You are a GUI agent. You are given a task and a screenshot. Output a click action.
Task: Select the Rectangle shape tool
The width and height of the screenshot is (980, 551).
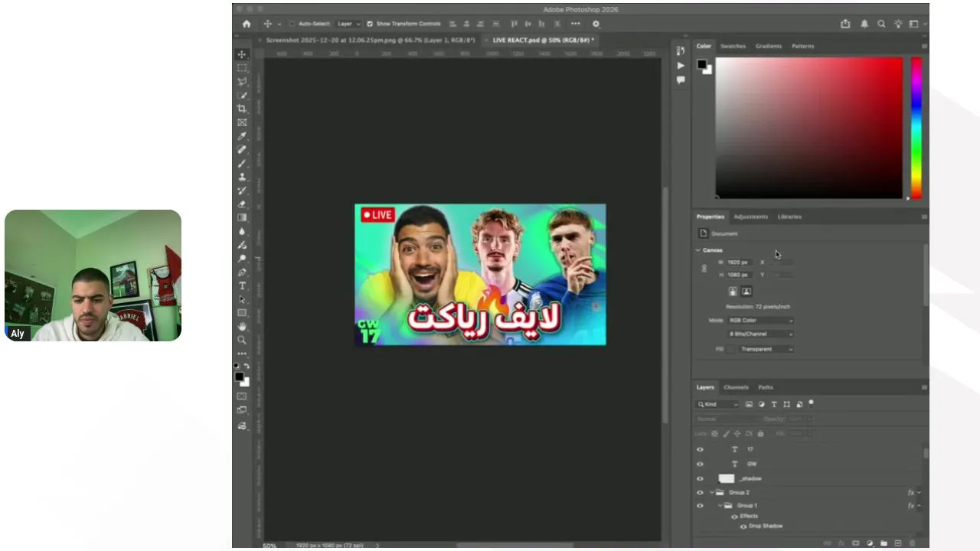click(x=242, y=313)
